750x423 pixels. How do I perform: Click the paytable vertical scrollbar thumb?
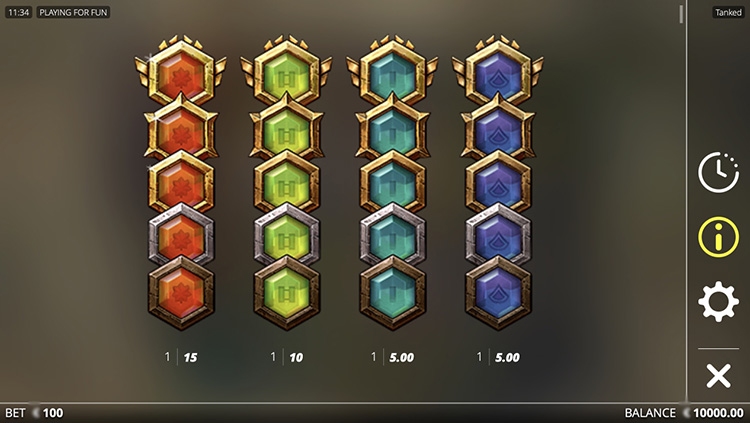pyautogui.click(x=681, y=14)
